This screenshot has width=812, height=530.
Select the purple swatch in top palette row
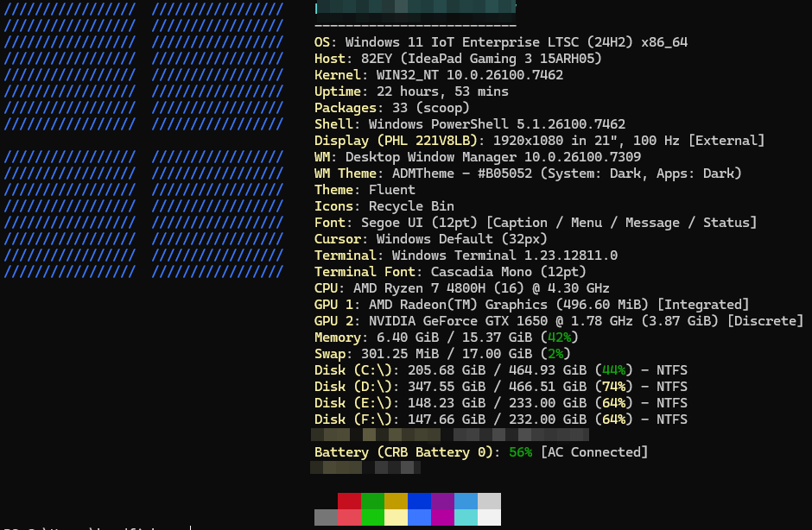coord(442,501)
